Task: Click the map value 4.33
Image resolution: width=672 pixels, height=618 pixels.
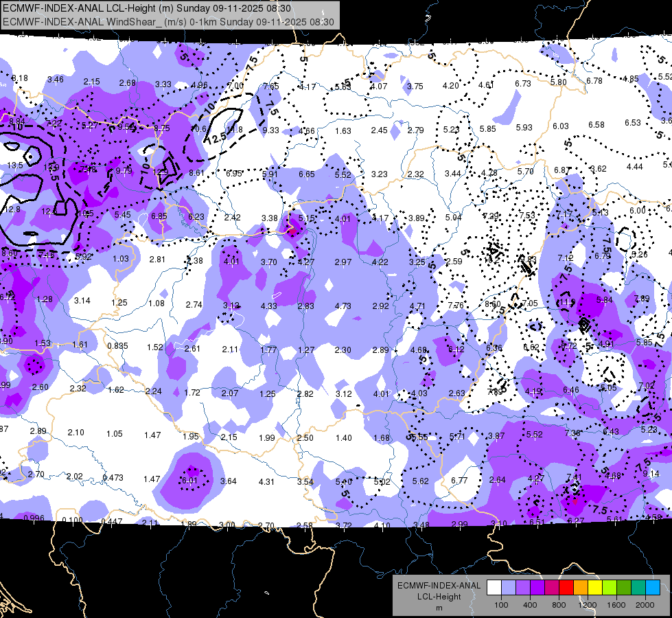Action: 268,306
